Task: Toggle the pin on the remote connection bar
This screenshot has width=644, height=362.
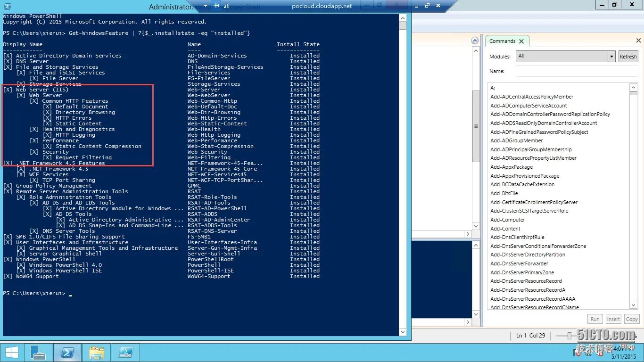Action: click(x=217, y=6)
